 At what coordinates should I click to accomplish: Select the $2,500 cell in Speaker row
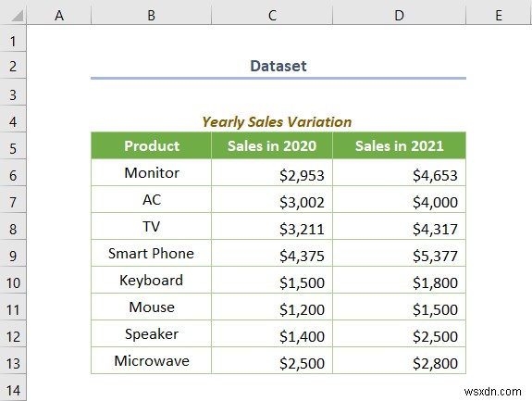400,334
